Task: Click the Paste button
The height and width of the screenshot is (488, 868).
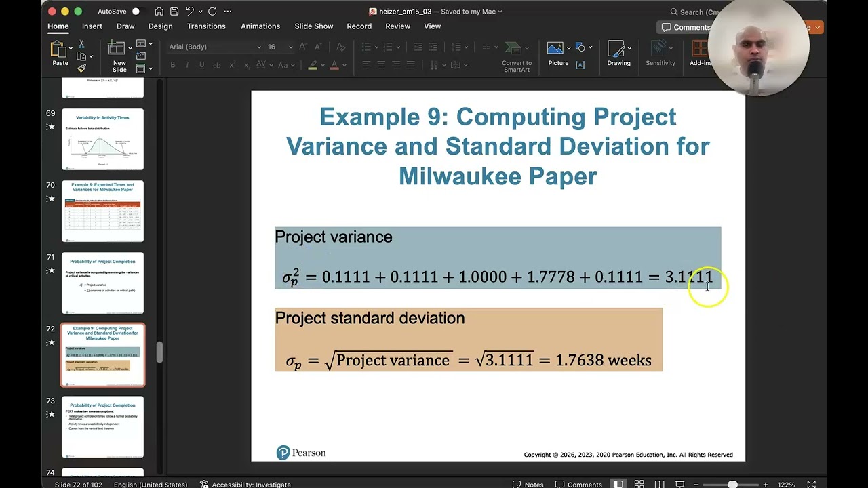Action: pyautogui.click(x=60, y=54)
